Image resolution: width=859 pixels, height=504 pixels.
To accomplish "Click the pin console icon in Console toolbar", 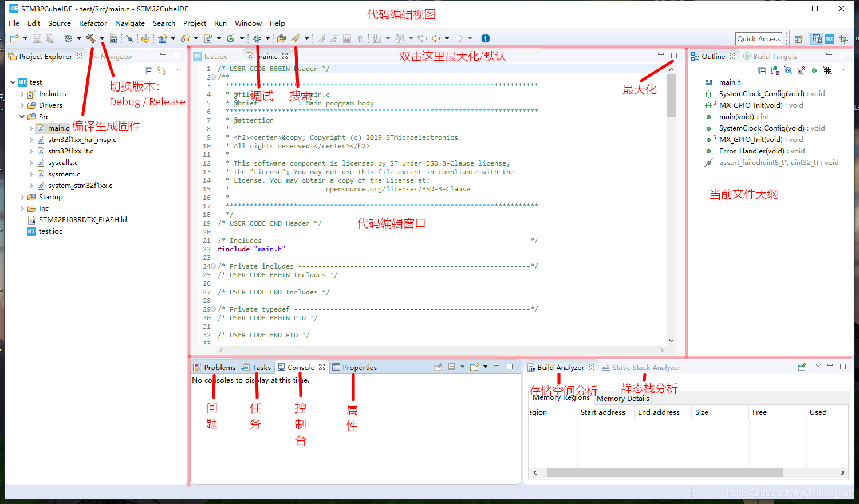I will coord(438,367).
